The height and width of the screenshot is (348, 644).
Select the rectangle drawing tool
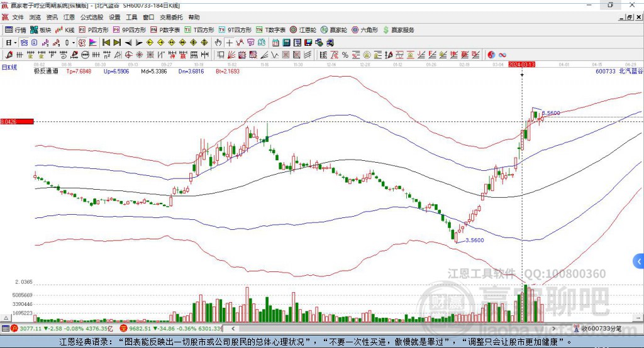click(220, 55)
